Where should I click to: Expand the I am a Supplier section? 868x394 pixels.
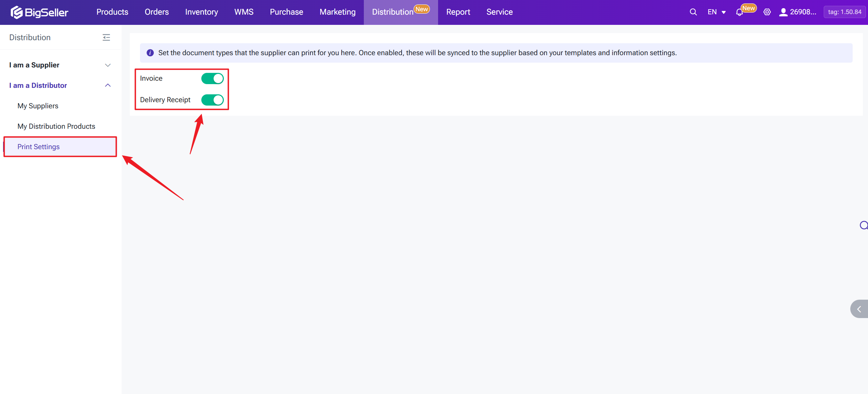point(60,65)
